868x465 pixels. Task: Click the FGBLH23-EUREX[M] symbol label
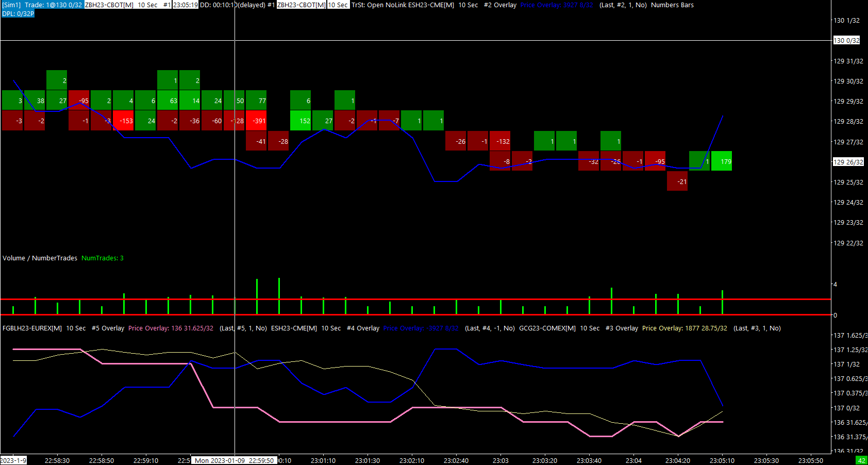pyautogui.click(x=32, y=328)
